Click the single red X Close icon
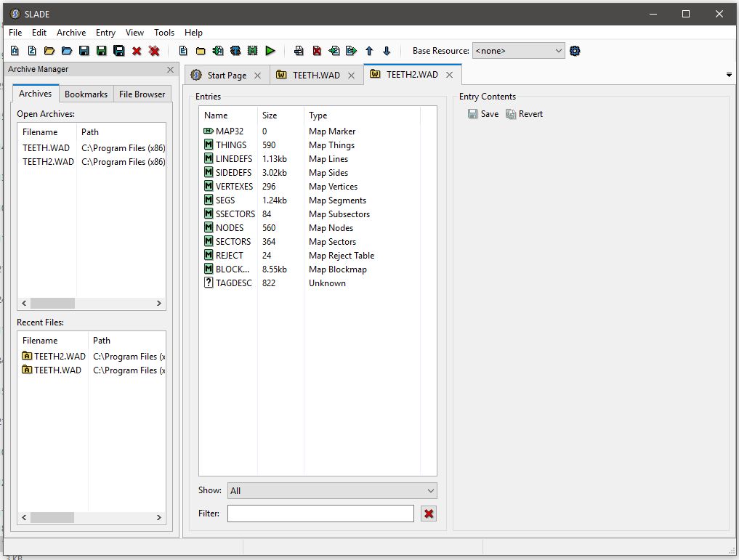This screenshot has width=739, height=560. tap(137, 51)
